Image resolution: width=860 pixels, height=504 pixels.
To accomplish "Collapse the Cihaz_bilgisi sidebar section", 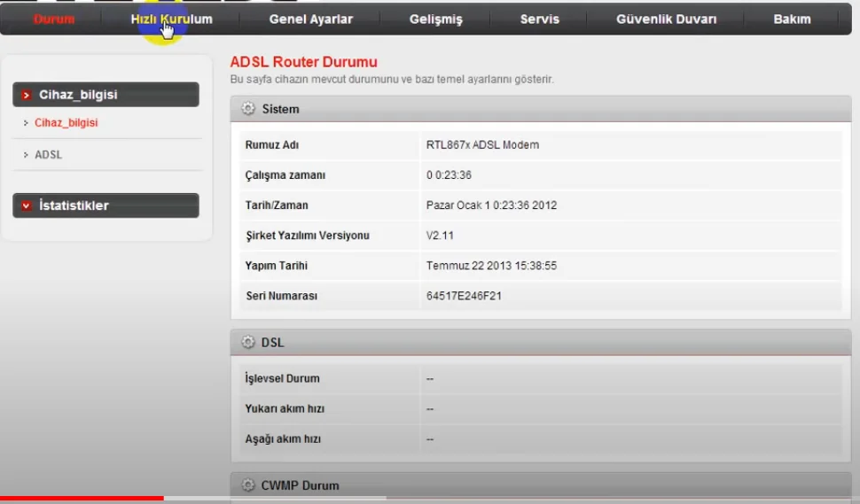I will tap(106, 95).
